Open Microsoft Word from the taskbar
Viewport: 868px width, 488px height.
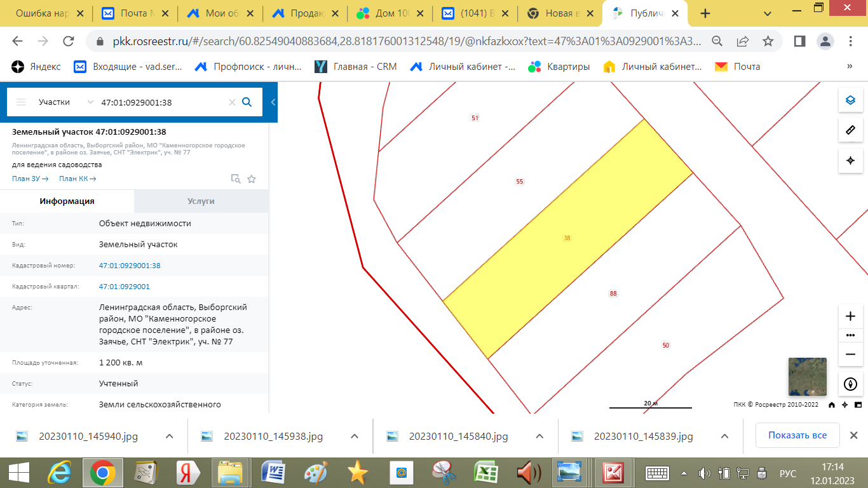click(275, 473)
